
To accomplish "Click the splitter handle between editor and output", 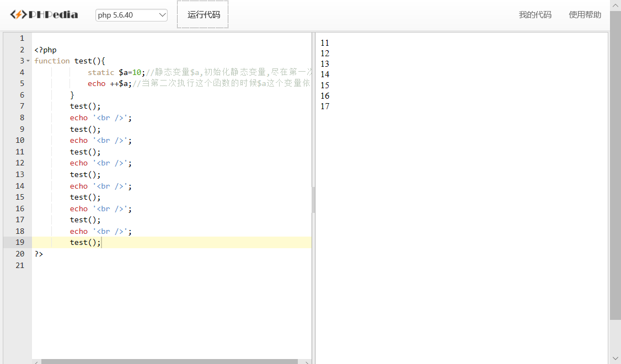I will [313, 200].
